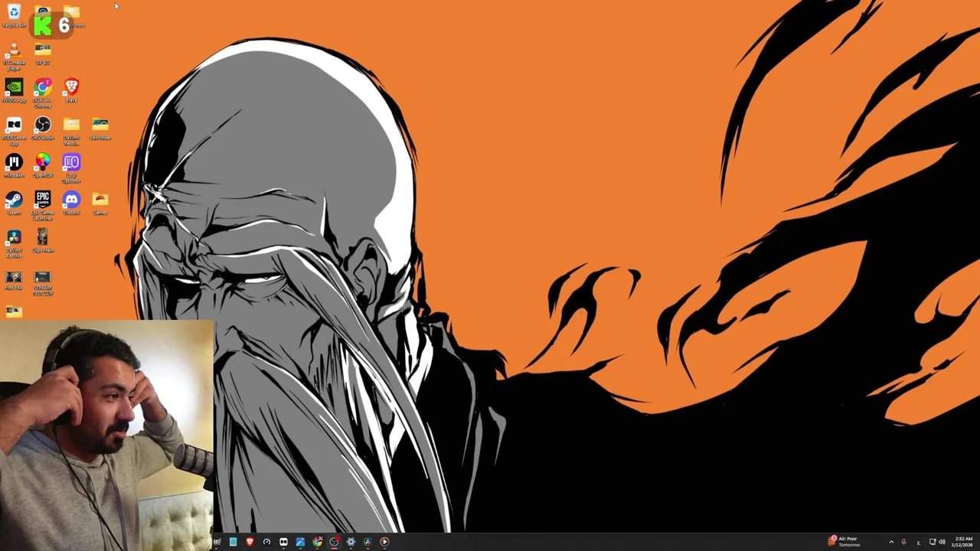
Task: Launch Steam from desktop
Action: pyautogui.click(x=14, y=203)
